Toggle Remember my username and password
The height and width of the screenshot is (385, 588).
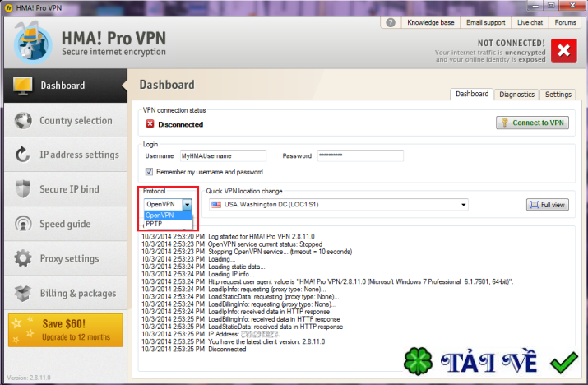(149, 172)
